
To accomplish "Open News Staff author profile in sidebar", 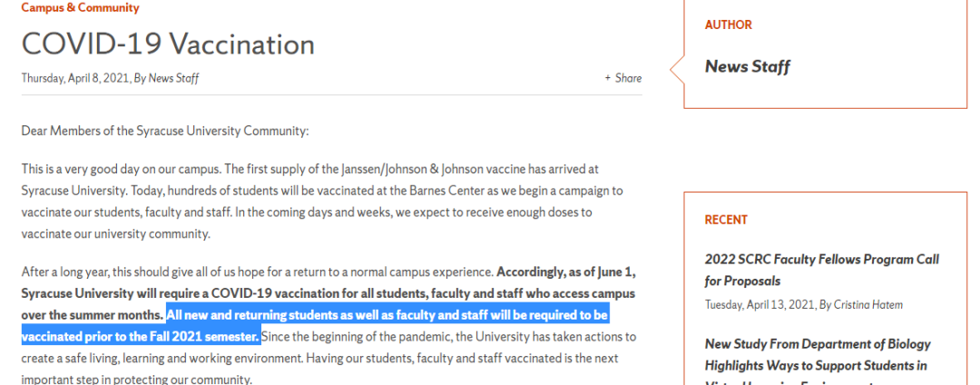I will click(747, 66).
